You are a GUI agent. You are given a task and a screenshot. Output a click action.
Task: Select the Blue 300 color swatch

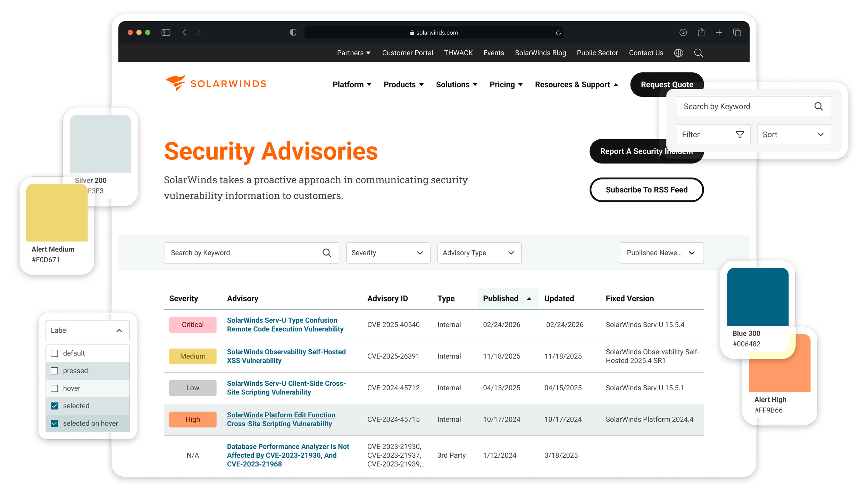pyautogui.click(x=758, y=297)
